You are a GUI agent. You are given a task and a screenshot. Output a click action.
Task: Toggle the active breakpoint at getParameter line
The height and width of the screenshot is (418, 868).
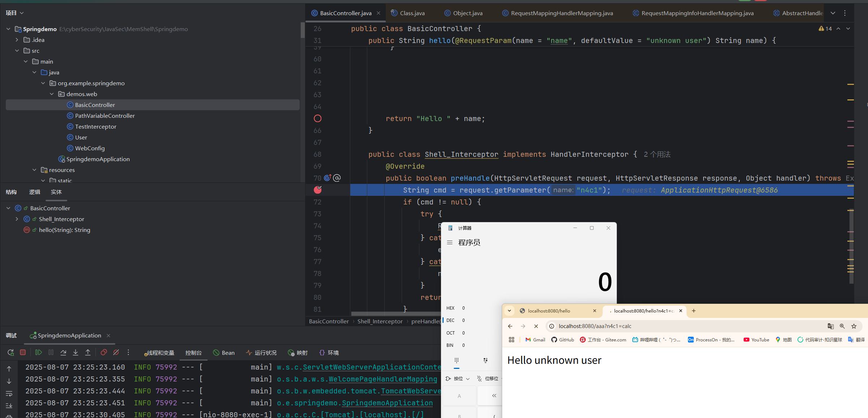point(317,190)
